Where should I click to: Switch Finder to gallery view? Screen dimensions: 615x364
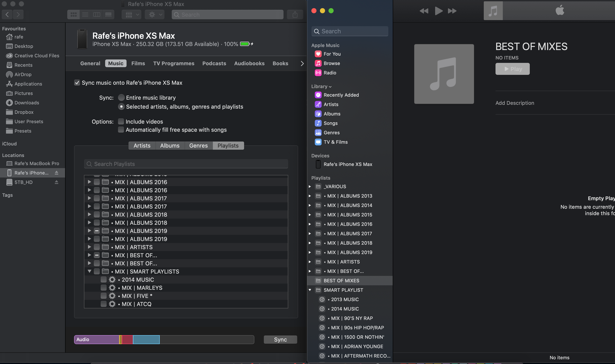pos(108,15)
